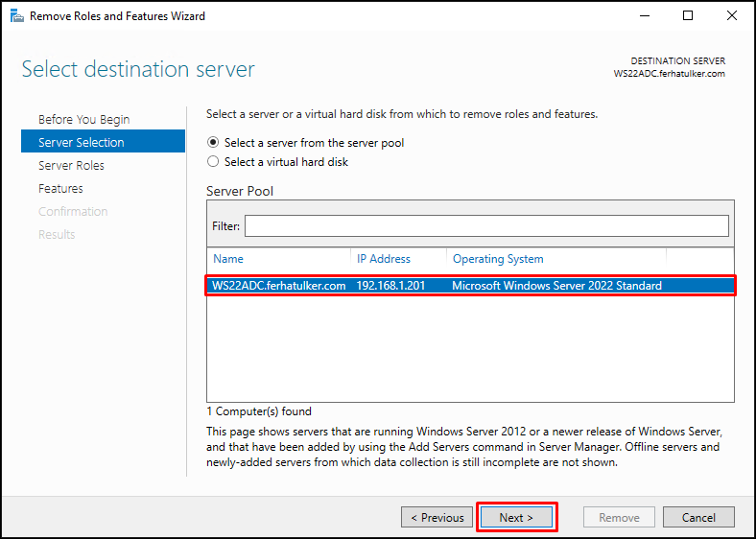Click the Next button
Image resolution: width=756 pixels, height=539 pixels.
(x=516, y=517)
